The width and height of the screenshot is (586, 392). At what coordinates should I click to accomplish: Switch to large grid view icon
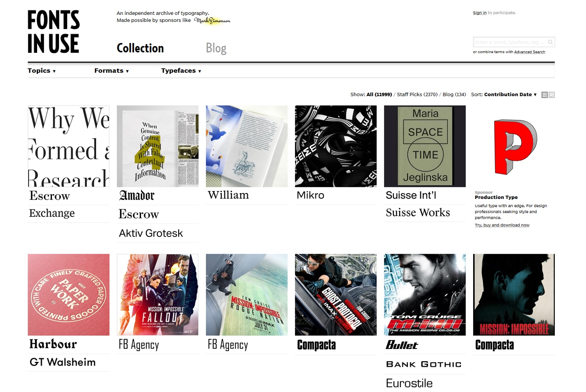[552, 95]
